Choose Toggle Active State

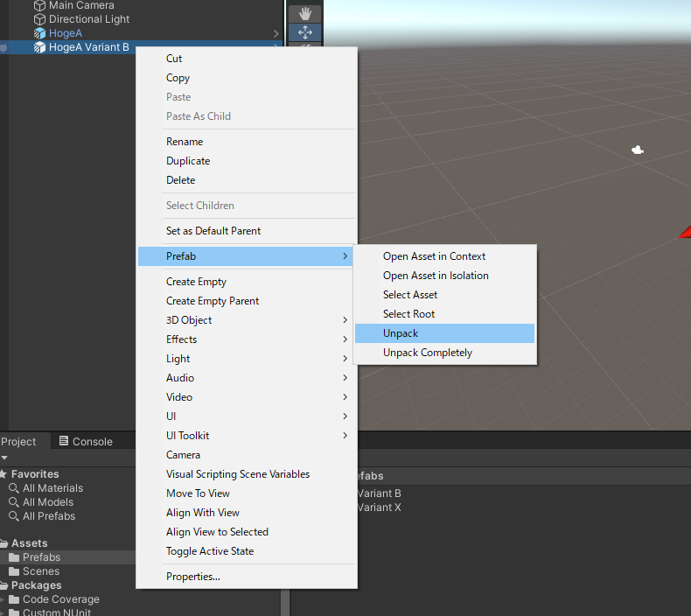click(247, 551)
